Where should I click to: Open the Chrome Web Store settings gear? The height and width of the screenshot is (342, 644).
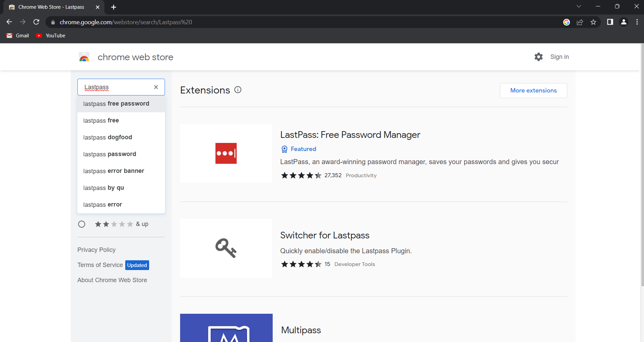tap(539, 56)
